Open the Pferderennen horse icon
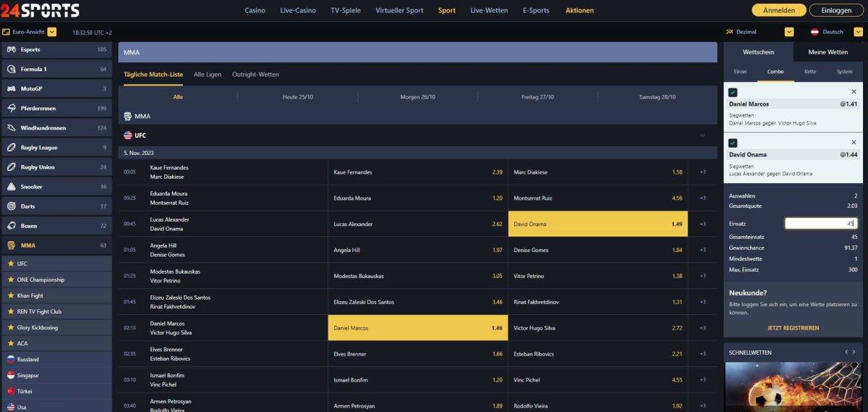Image resolution: width=868 pixels, height=412 pixels. point(11,108)
